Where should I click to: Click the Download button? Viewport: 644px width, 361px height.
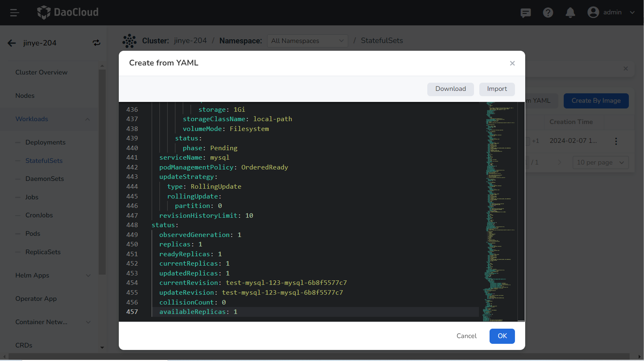[x=450, y=89]
